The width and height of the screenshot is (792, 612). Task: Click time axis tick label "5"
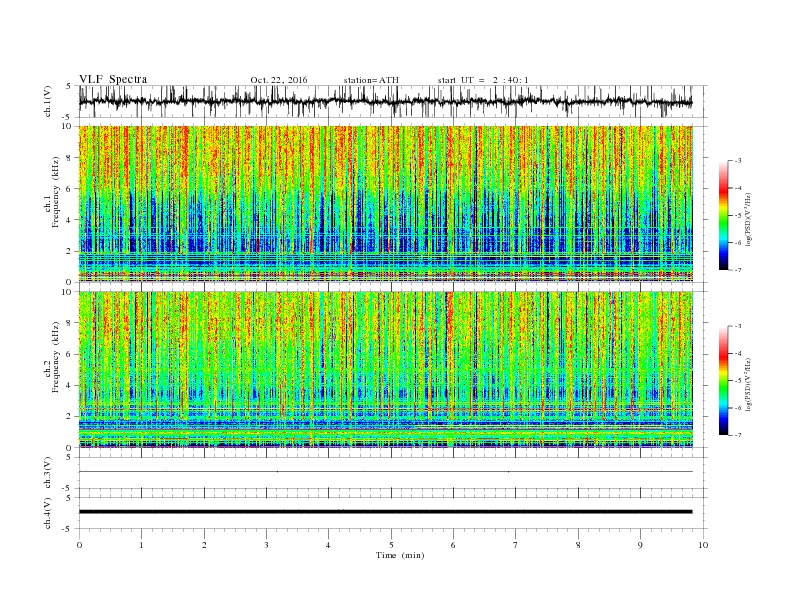point(391,545)
